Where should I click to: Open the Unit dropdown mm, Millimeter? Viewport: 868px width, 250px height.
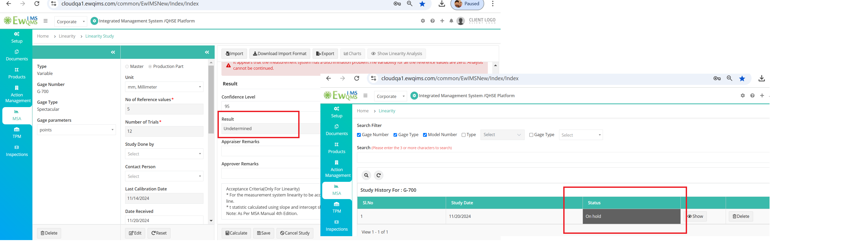pyautogui.click(x=164, y=87)
